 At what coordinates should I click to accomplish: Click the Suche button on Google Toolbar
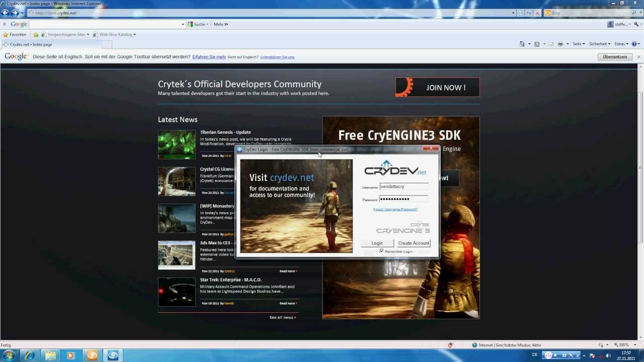(x=198, y=24)
